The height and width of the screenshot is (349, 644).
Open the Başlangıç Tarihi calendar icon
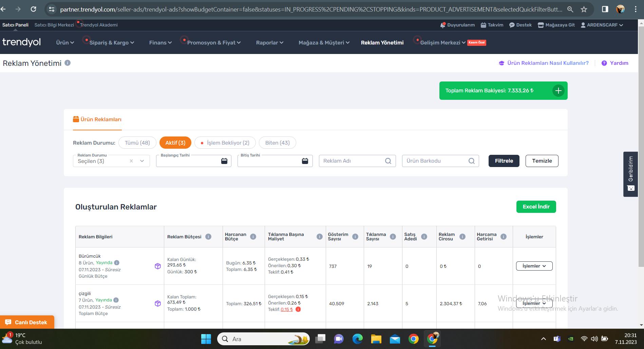tap(224, 161)
